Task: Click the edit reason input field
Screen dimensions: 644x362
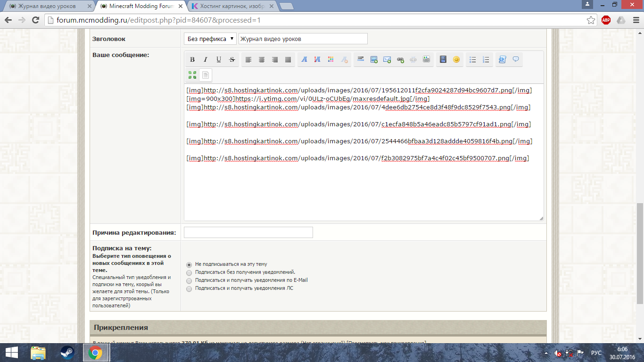Action: [x=248, y=232]
